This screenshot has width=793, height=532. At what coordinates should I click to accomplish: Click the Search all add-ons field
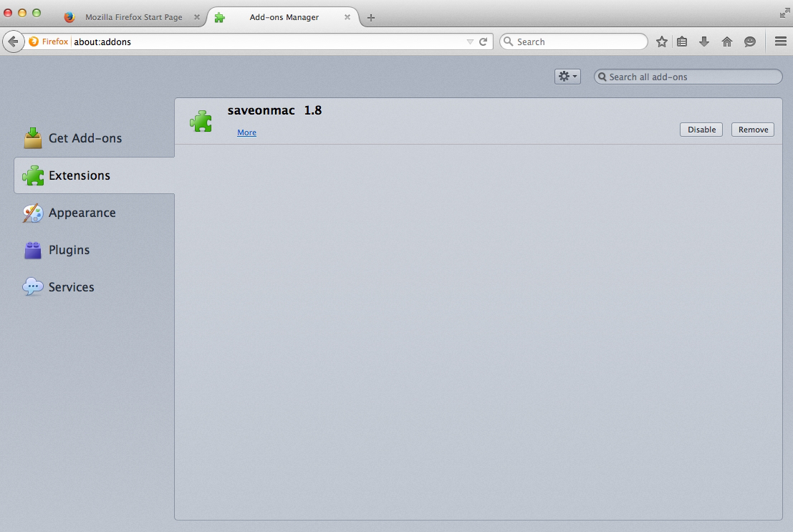688,77
